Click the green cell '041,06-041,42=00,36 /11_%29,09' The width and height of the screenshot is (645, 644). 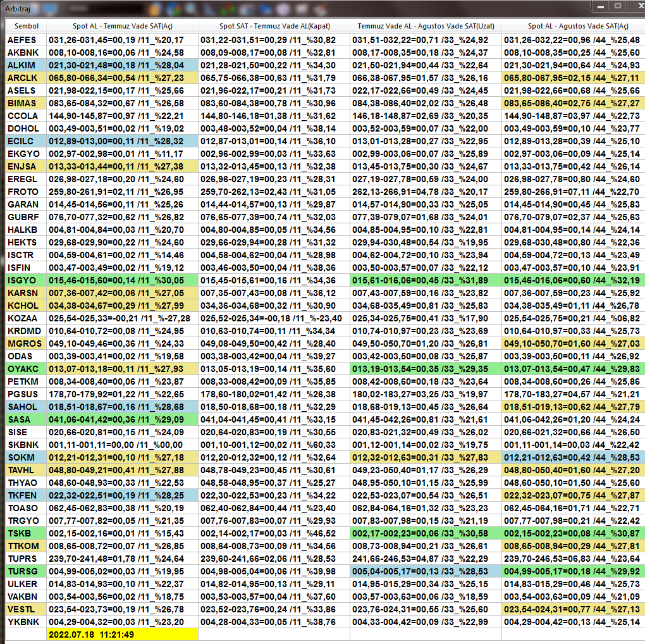[x=122, y=419]
